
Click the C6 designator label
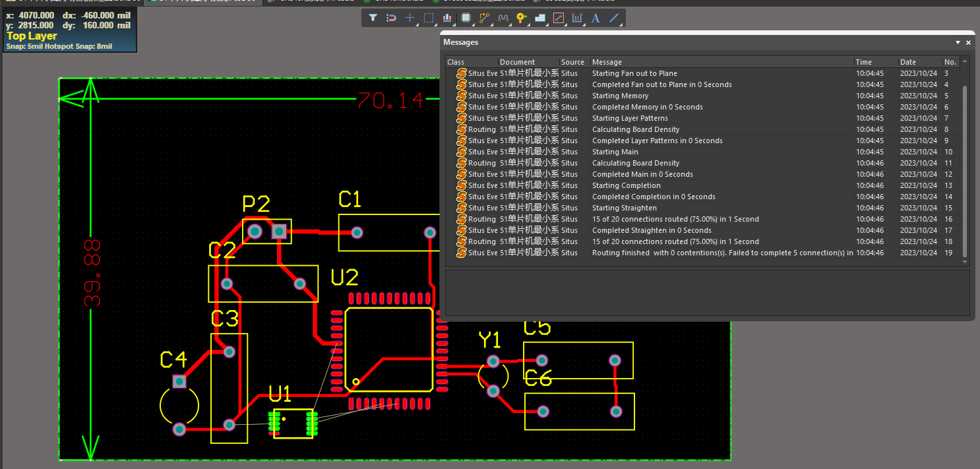click(x=538, y=379)
